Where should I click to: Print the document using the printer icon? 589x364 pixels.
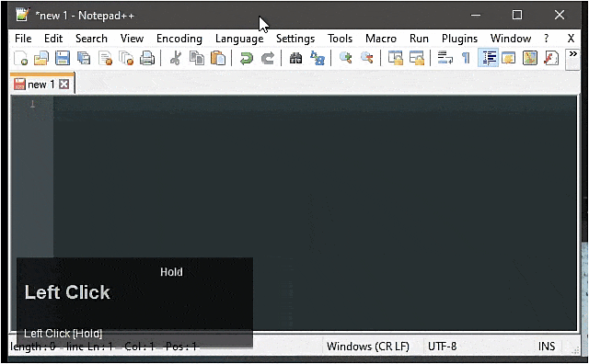(x=147, y=59)
